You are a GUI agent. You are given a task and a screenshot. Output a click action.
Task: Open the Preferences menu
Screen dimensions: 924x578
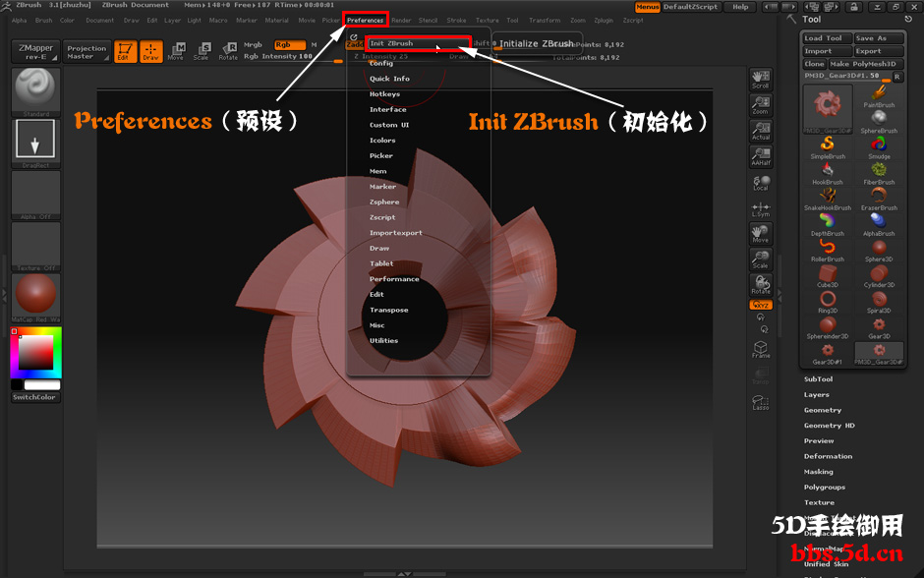click(x=366, y=20)
